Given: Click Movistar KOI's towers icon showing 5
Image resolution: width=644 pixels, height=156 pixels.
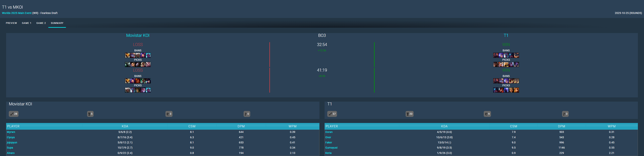Looking at the screenshot, I should pos(90,114).
